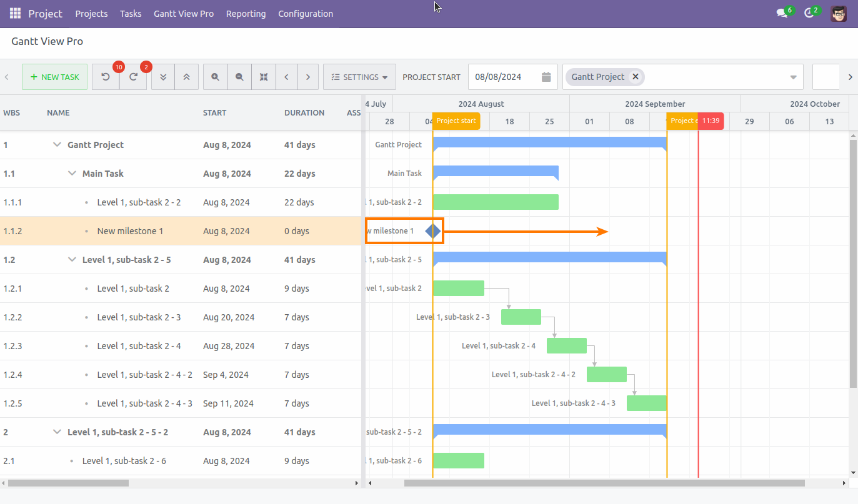Open the apps grid icon in the top bar
The image size is (858, 504).
14,12
